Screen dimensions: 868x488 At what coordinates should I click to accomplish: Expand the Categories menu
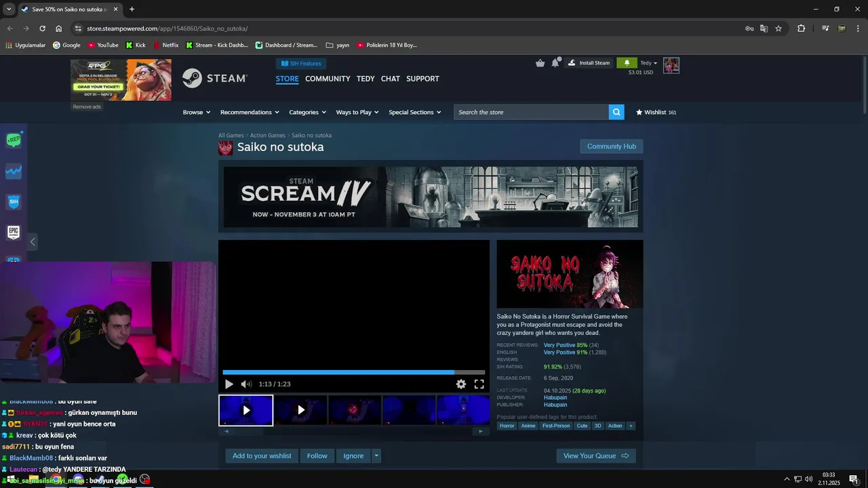coord(308,113)
